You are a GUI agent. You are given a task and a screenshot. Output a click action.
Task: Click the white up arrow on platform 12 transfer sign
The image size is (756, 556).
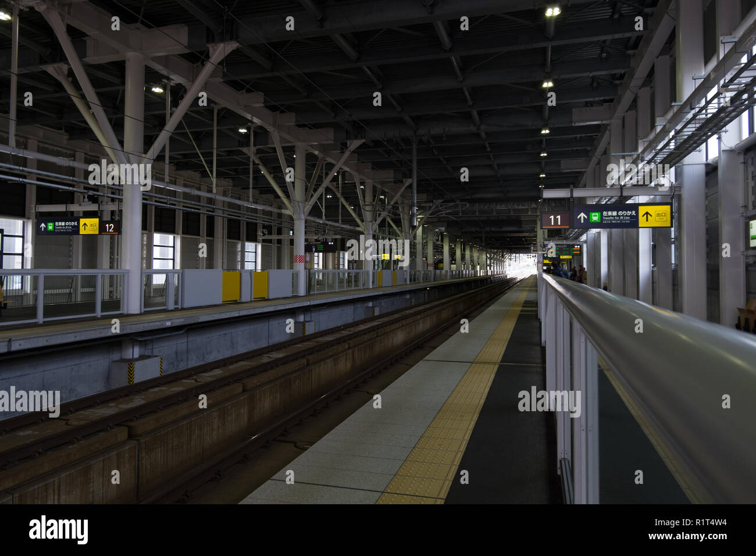(42, 227)
